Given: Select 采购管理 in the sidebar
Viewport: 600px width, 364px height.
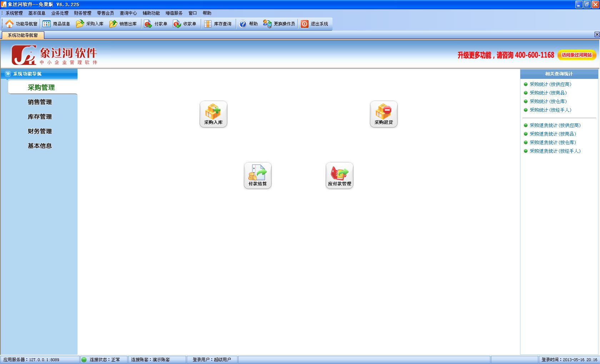Looking at the screenshot, I should click(42, 87).
